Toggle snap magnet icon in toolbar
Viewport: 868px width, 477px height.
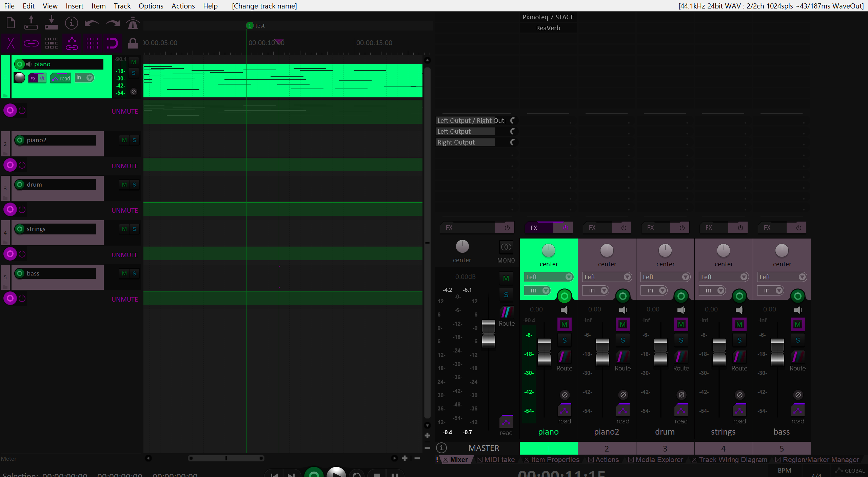112,43
